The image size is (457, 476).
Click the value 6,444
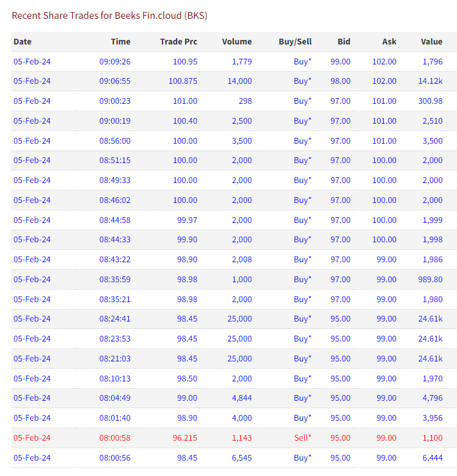click(x=432, y=458)
